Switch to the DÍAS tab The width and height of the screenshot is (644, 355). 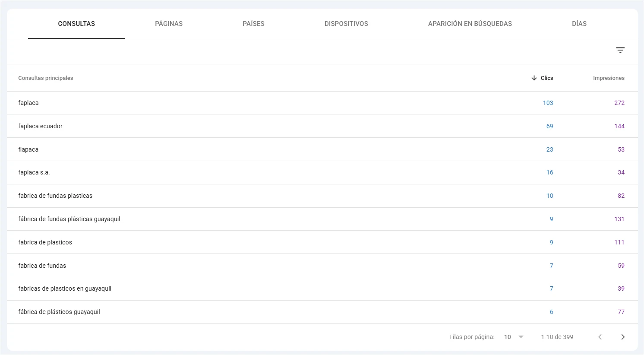[x=579, y=24]
